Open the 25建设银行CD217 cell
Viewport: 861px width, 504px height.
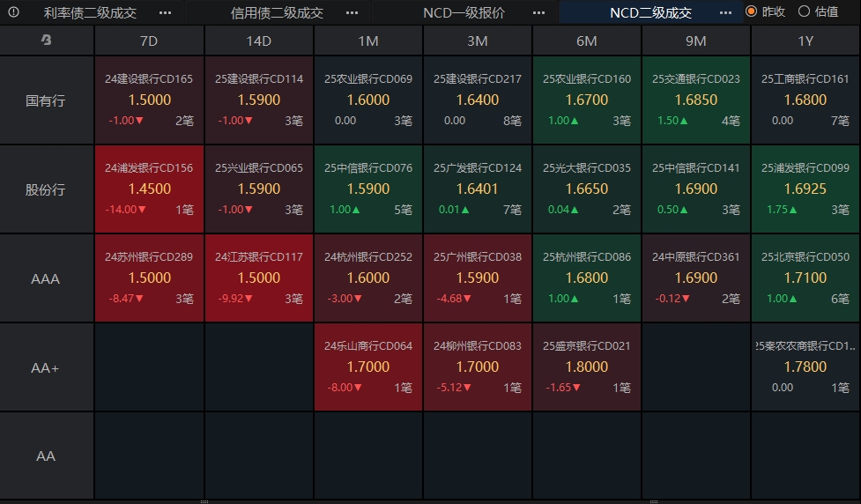(477, 100)
